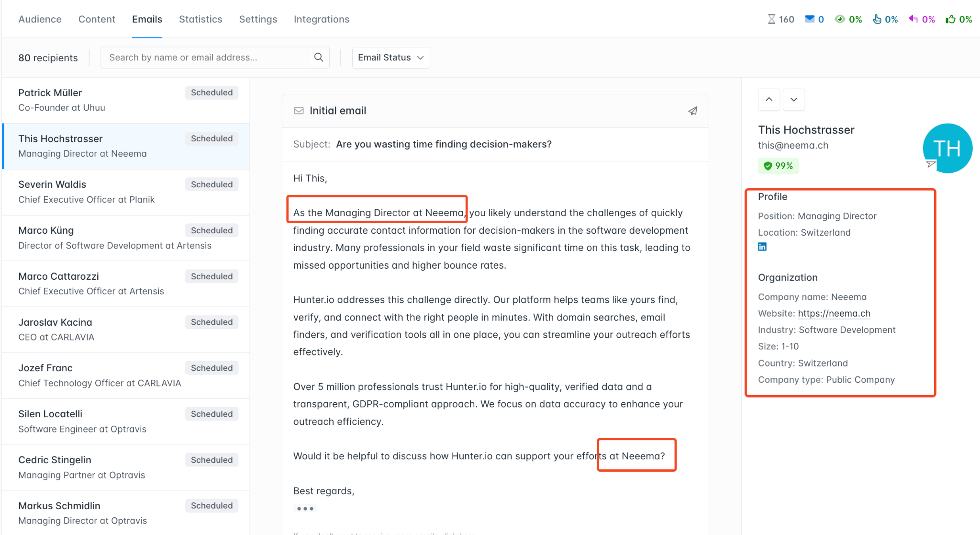Click Location: Switzerland in Profile
980x535 pixels.
click(x=804, y=232)
